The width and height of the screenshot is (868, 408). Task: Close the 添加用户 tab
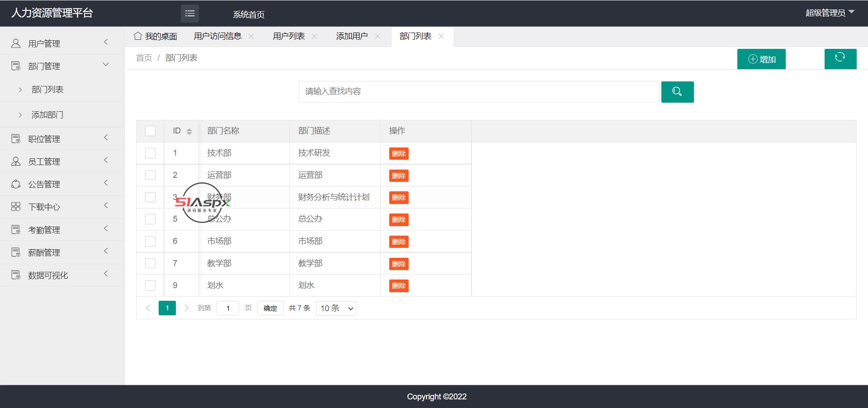(x=378, y=36)
